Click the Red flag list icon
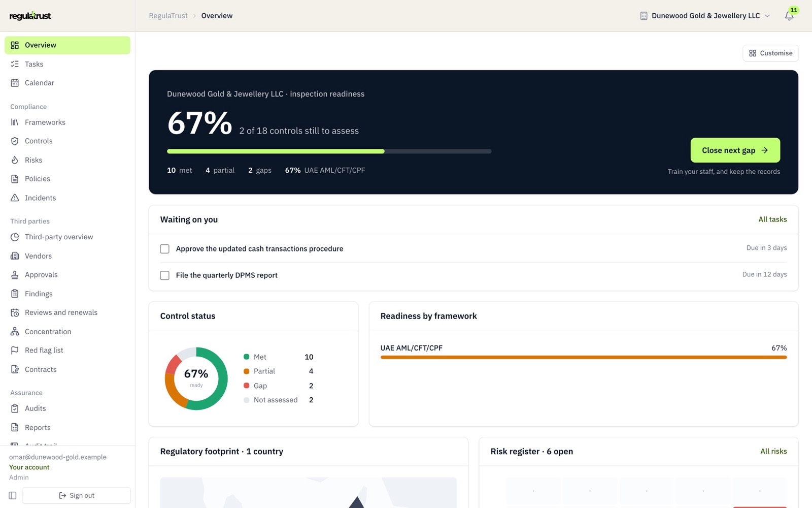The width and height of the screenshot is (812, 508). 15,351
